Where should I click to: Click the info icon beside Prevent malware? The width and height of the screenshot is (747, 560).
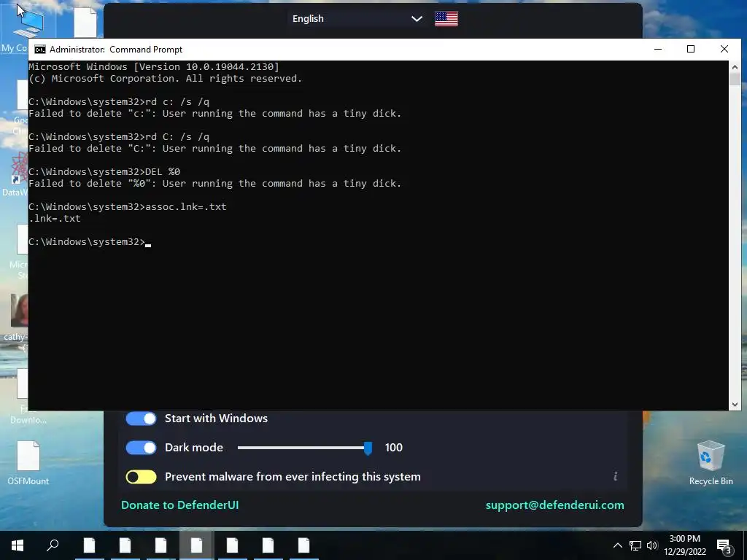click(x=616, y=476)
